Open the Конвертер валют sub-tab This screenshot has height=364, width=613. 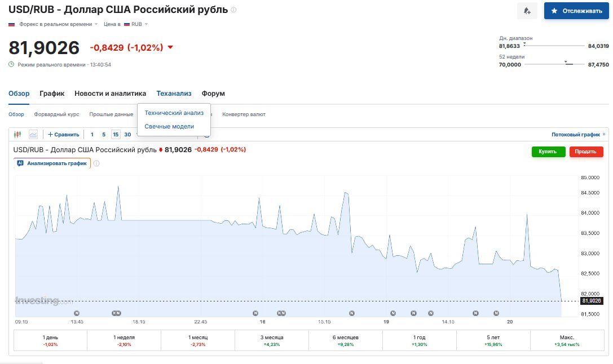(244, 114)
